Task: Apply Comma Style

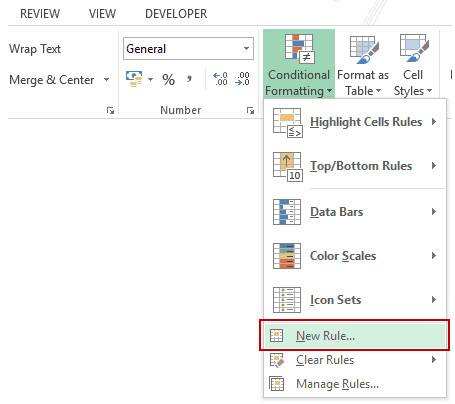Action: pos(189,79)
